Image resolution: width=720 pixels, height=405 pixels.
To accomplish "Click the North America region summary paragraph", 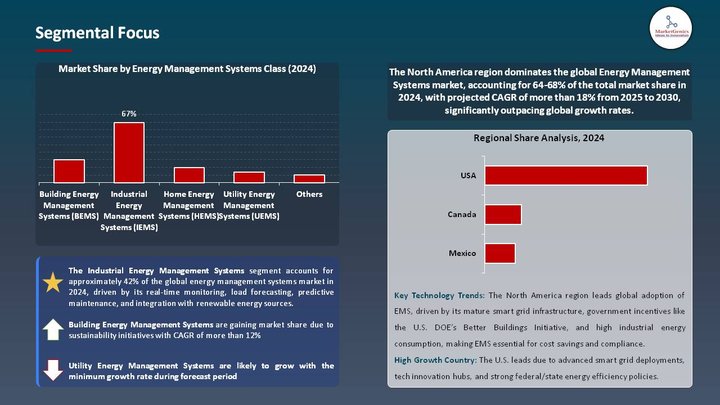I will (539, 92).
